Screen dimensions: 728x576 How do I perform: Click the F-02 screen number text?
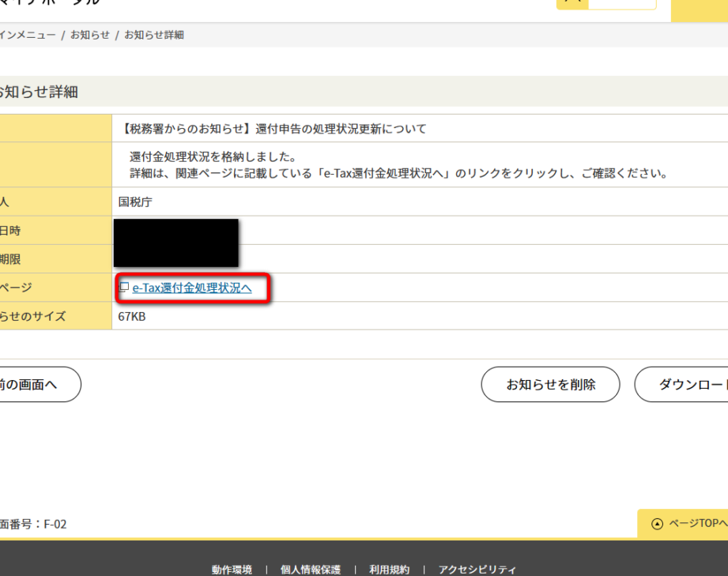tap(55, 525)
